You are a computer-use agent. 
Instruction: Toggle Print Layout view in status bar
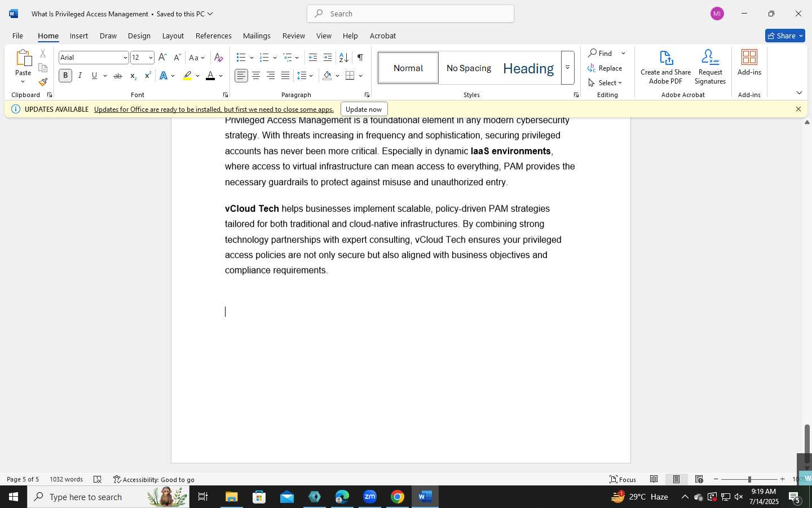click(676, 479)
